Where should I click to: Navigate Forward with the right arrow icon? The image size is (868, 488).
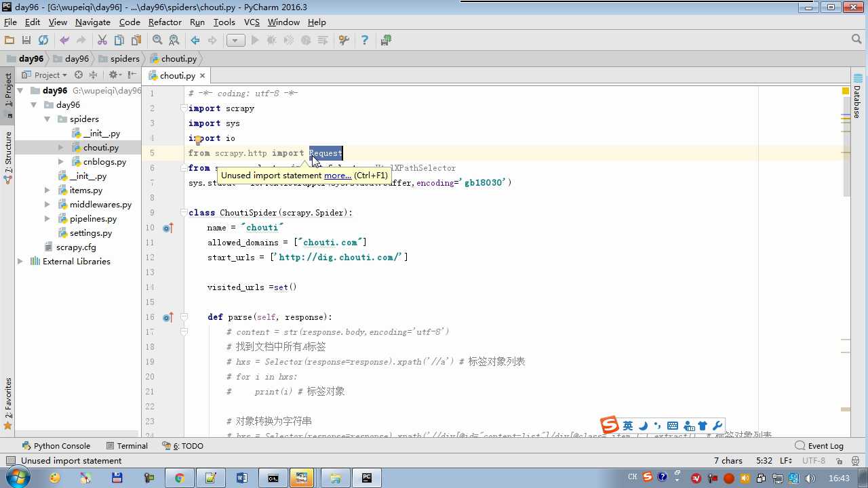point(212,41)
